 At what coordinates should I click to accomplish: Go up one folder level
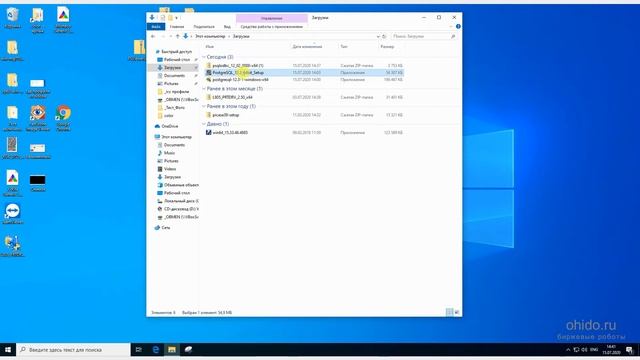click(x=178, y=36)
